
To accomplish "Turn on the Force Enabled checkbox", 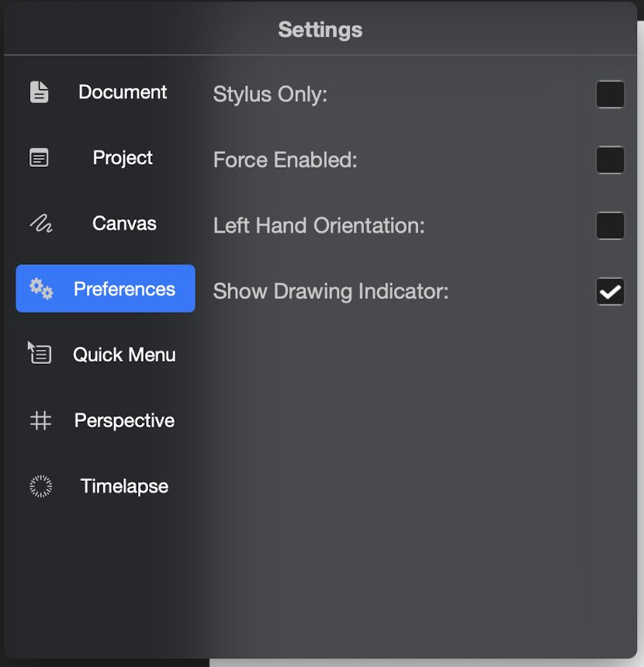I will [x=610, y=161].
